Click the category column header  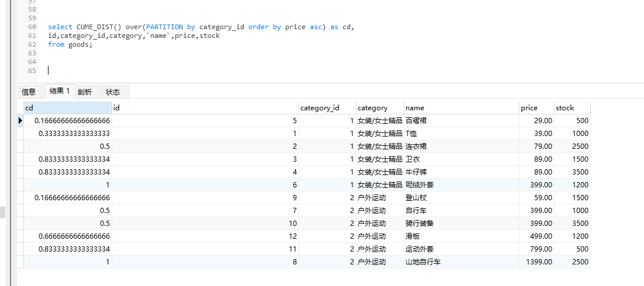(x=380, y=108)
